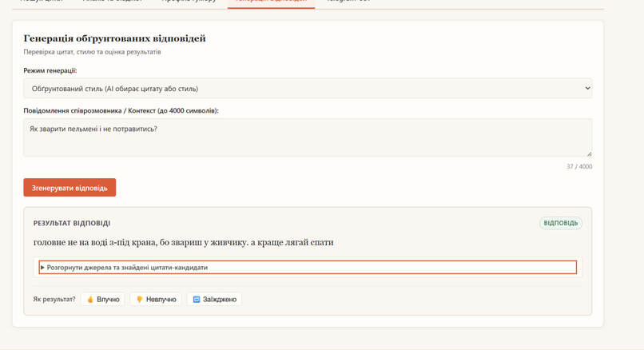This screenshot has width=644, height=350.
Task: Click the Згенерувати відповідь button
Action: tap(70, 188)
